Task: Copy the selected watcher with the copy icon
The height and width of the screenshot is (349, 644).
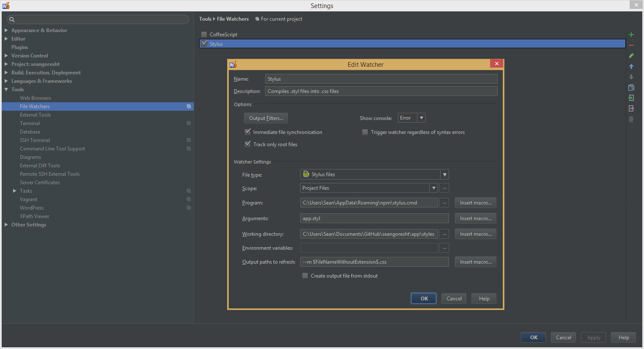Action: click(631, 87)
